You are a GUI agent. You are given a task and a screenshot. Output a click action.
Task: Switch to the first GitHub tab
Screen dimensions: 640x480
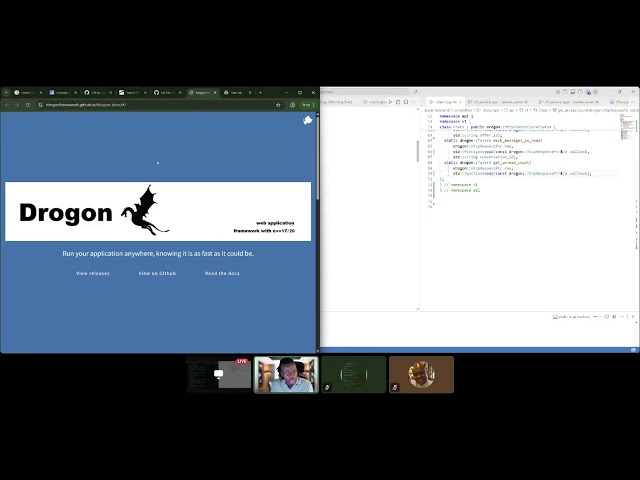pos(98,93)
